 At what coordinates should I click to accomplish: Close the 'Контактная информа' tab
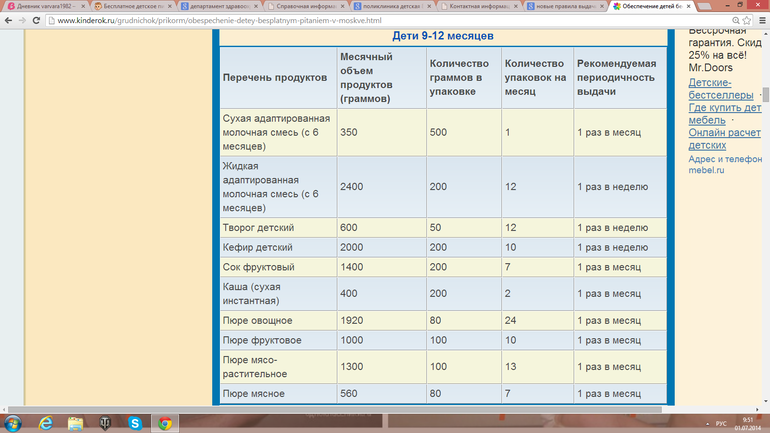tap(516, 6)
